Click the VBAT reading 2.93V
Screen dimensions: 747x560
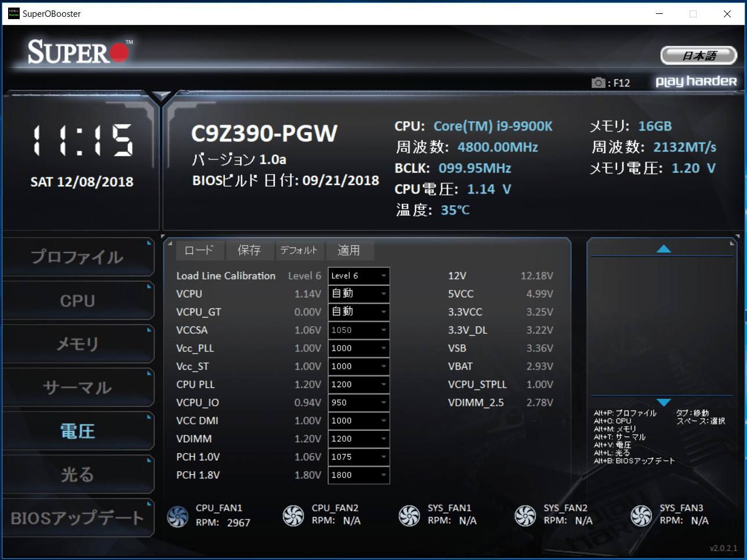pos(540,366)
